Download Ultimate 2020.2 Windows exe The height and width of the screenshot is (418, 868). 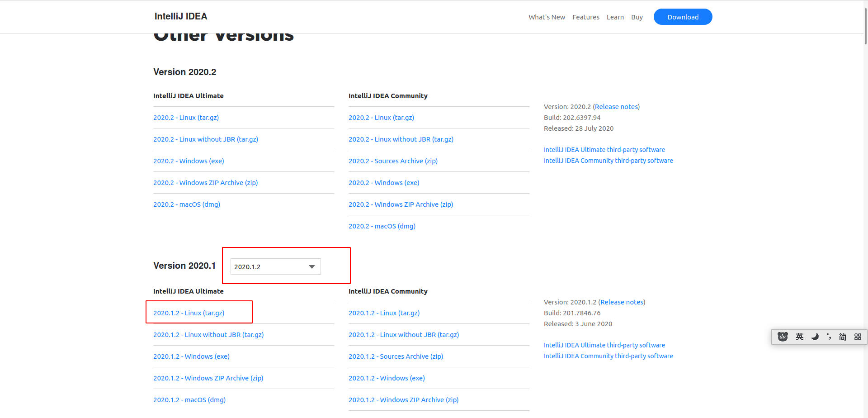[189, 161]
